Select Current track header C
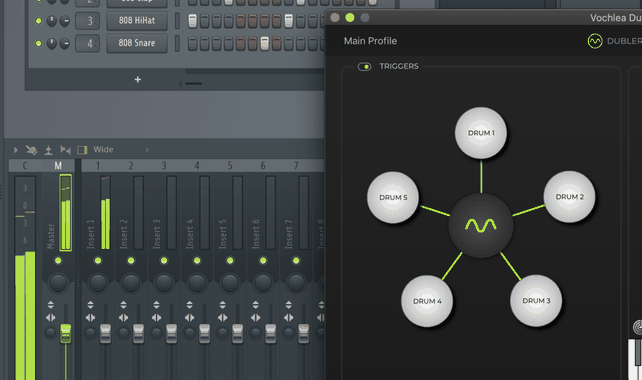 click(25, 165)
